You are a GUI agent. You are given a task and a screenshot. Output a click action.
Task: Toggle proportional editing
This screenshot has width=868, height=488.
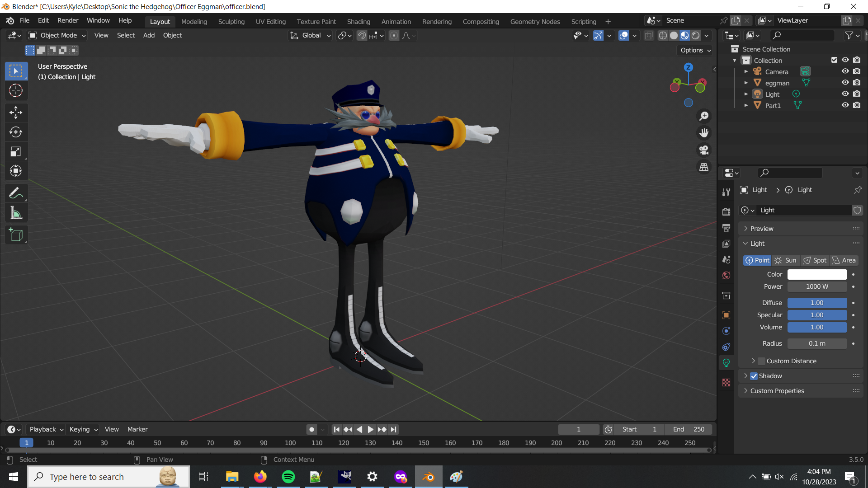[394, 36]
